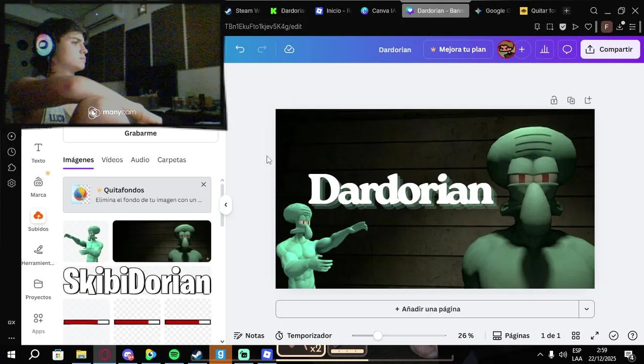This screenshot has width=644, height=364.
Task: Open browser downloads icon
Action: [620, 27]
